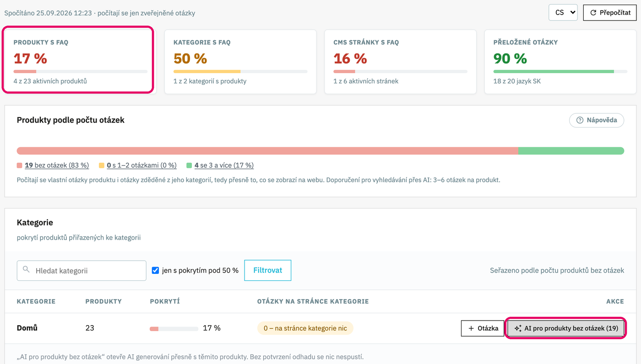
Task: Click the magnifier icon in category search
Action: (x=26, y=270)
